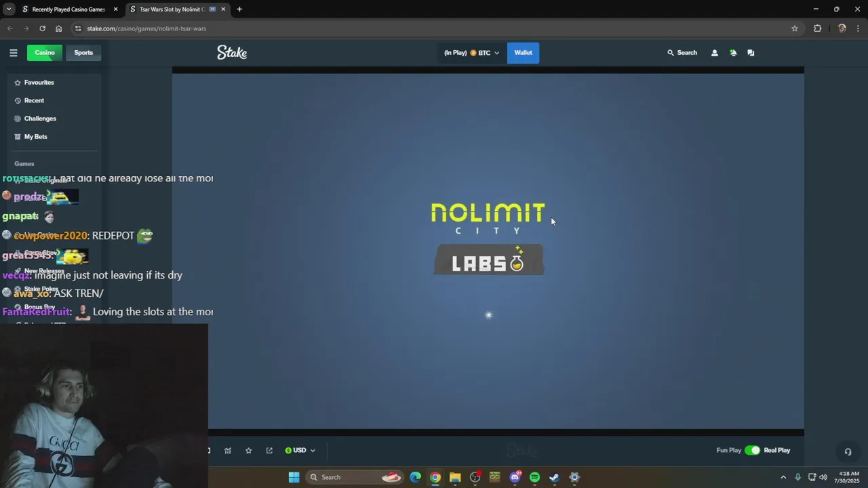Open the user profile icon

[714, 53]
